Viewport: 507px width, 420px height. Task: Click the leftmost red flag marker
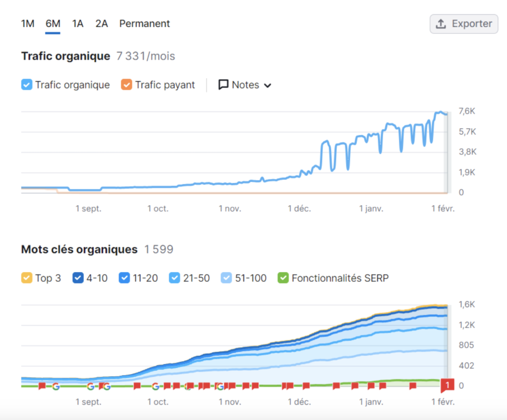point(42,386)
